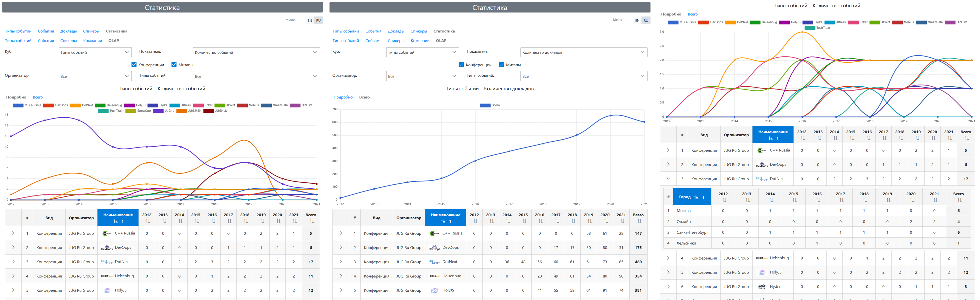Open Меню link in middle panel

tap(617, 20)
